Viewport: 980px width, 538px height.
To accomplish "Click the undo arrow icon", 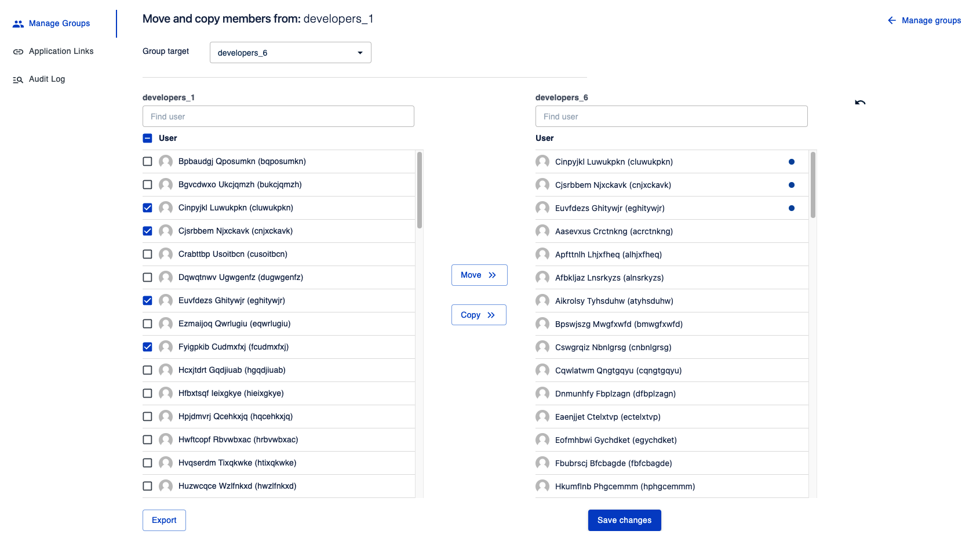I will 860,103.
